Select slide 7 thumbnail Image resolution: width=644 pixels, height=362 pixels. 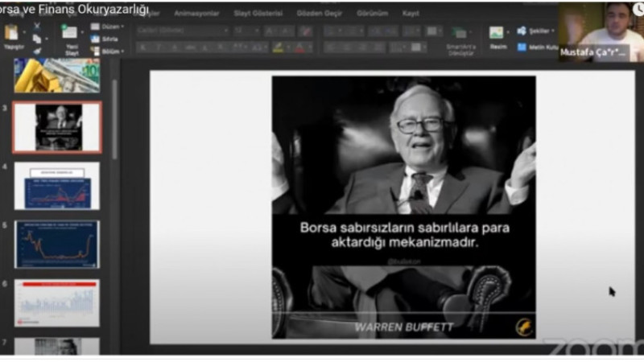pos(57,347)
